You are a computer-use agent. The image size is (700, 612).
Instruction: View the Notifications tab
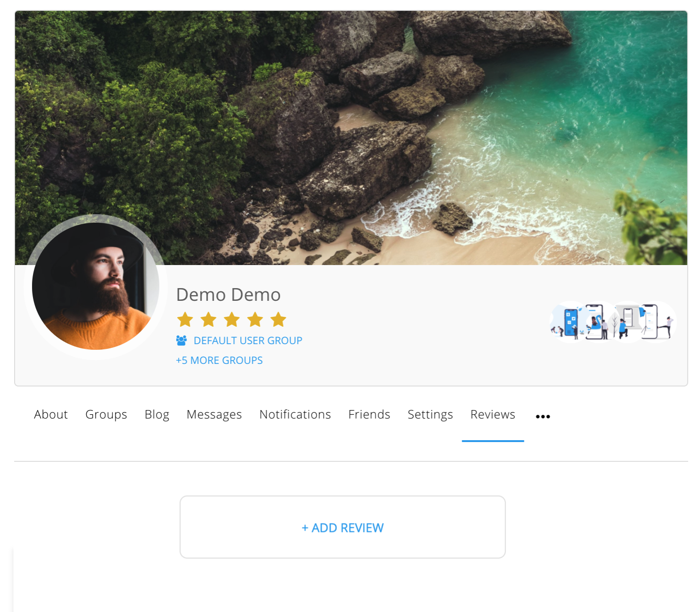click(295, 415)
